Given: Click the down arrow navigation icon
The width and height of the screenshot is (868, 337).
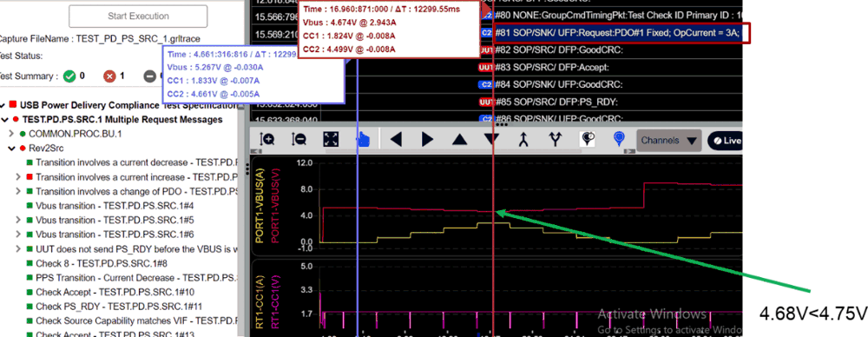Looking at the screenshot, I should (x=491, y=140).
